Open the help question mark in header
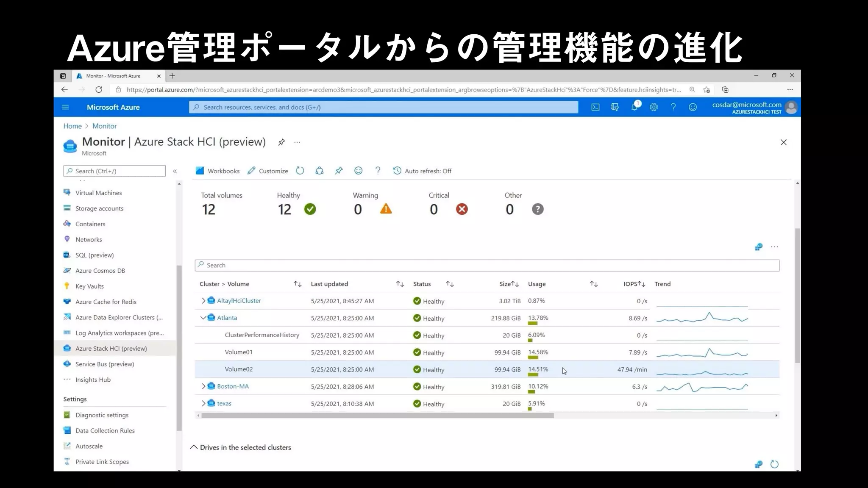The image size is (868, 488). click(x=673, y=107)
